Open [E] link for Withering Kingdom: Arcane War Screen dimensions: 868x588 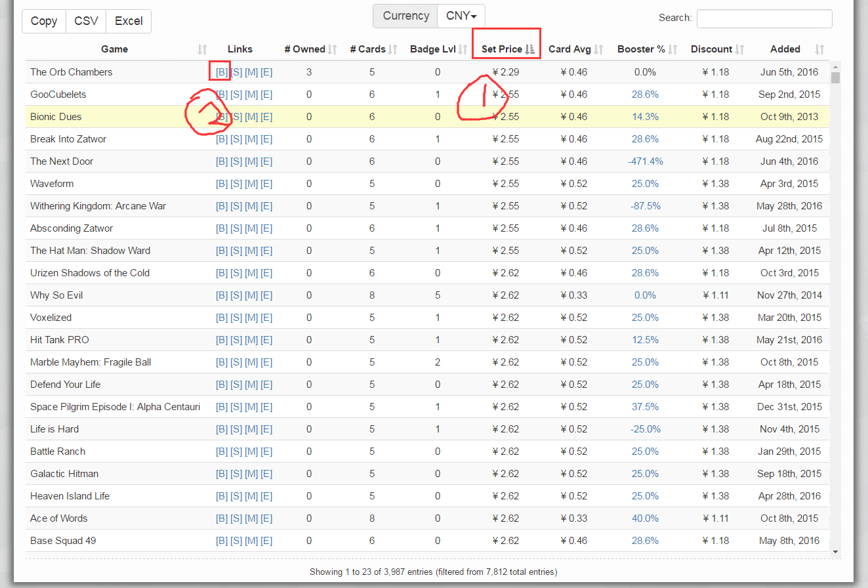tap(266, 206)
